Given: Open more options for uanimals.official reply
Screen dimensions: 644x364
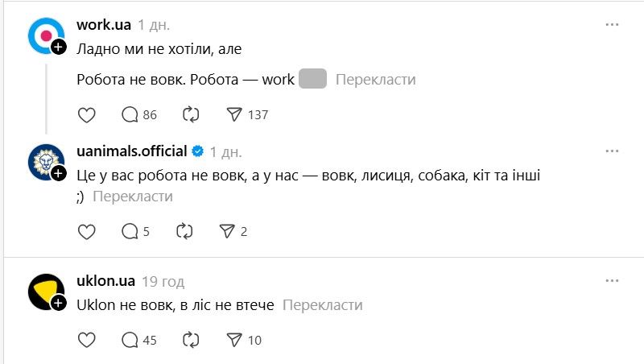Looking at the screenshot, I should pyautogui.click(x=612, y=151).
